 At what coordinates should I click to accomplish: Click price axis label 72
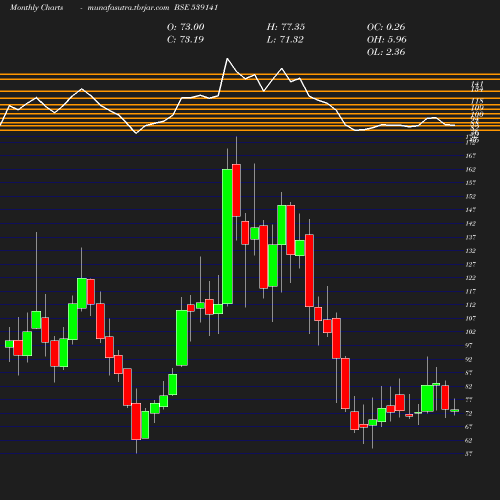(469, 413)
